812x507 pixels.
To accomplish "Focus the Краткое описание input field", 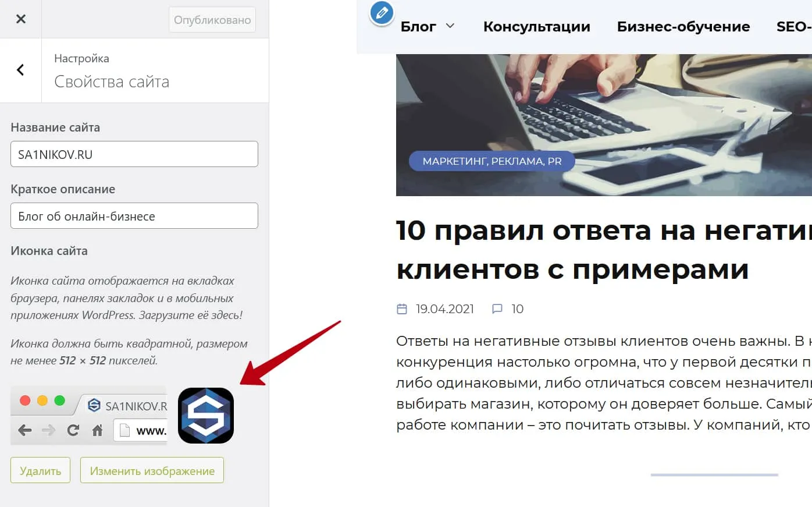I will pos(134,216).
